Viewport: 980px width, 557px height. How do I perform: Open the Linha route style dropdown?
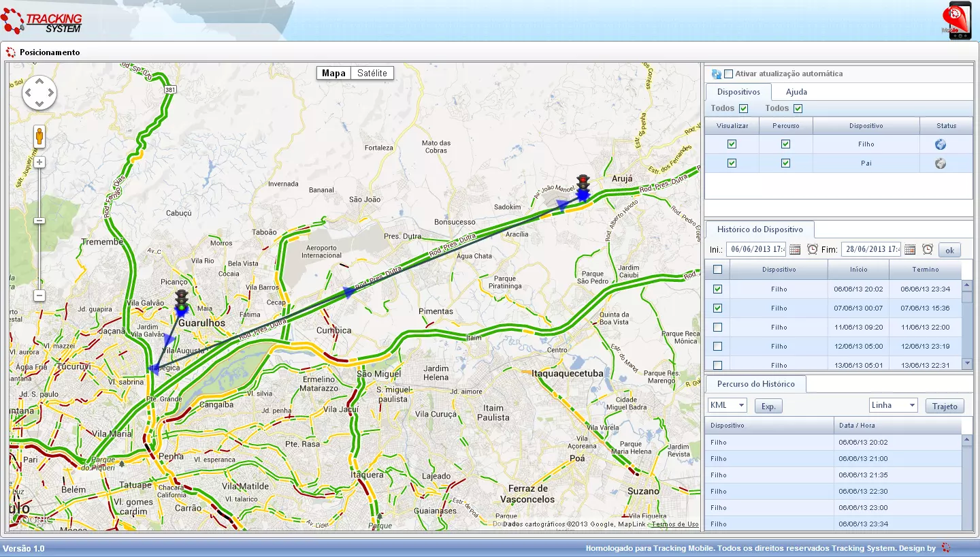tap(894, 405)
